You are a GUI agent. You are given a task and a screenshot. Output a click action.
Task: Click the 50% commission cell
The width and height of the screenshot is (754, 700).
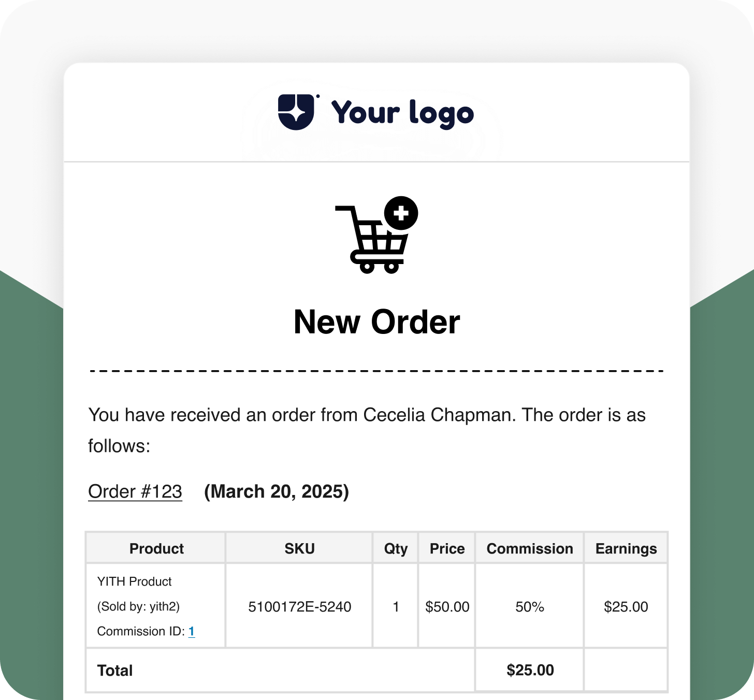(x=530, y=606)
